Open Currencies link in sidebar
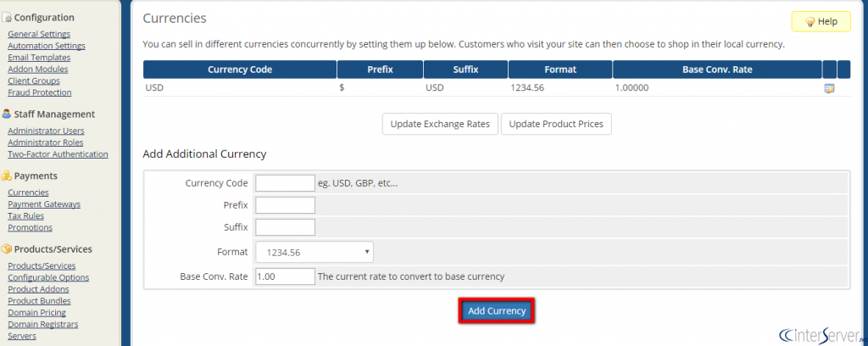 (x=28, y=193)
